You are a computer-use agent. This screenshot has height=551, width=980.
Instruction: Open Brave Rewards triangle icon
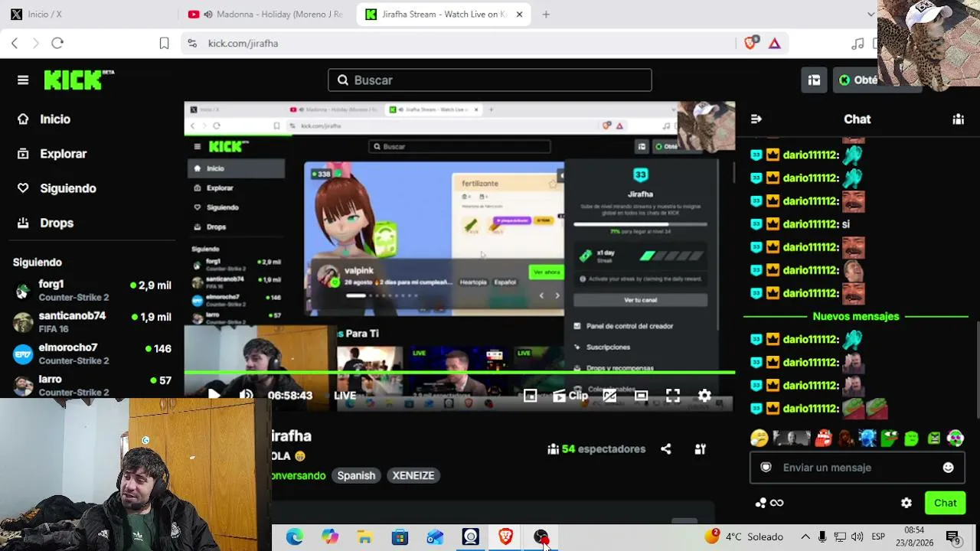tap(775, 44)
